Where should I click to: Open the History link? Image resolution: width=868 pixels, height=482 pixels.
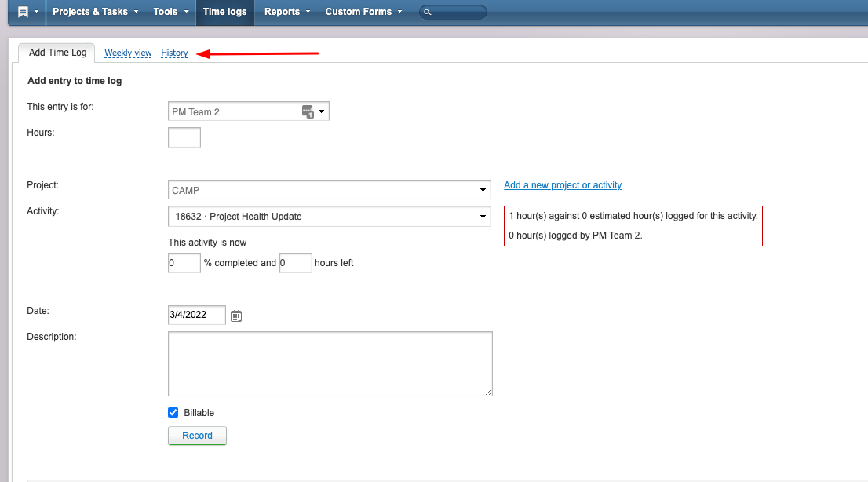pos(174,53)
